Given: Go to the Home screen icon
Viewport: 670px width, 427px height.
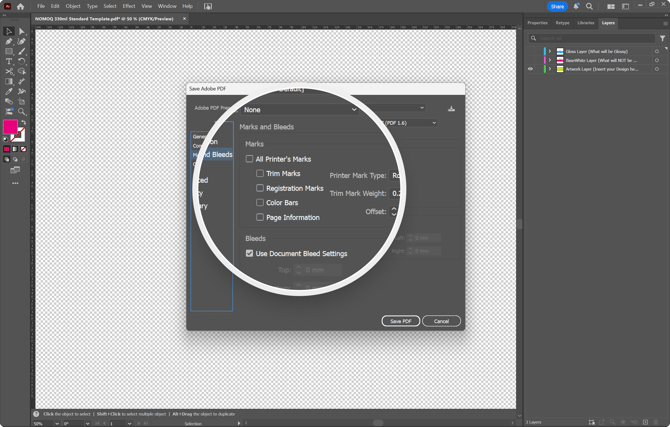Looking at the screenshot, I should [x=20, y=6].
